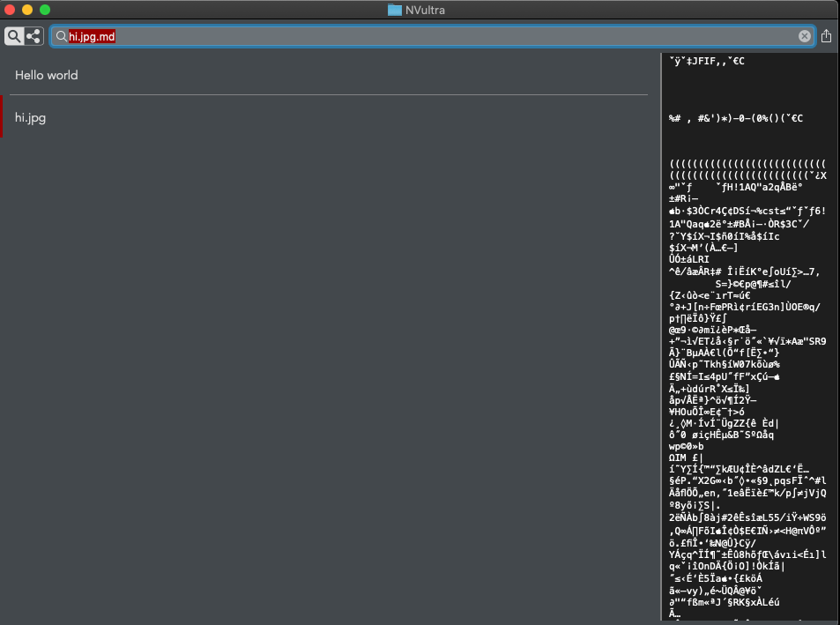
Task: Click the magnifying glass search mode button
Action: [14, 36]
